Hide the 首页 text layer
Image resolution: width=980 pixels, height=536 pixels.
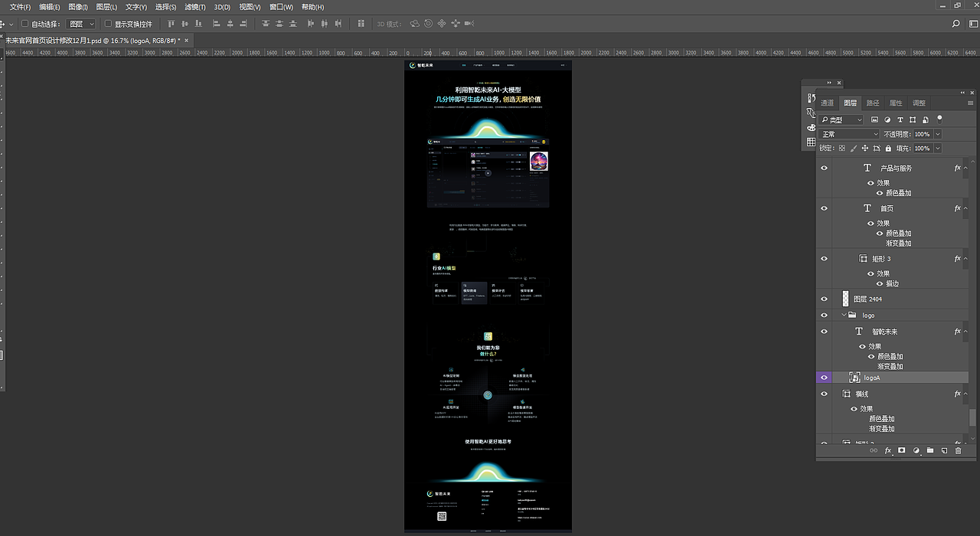pos(825,208)
